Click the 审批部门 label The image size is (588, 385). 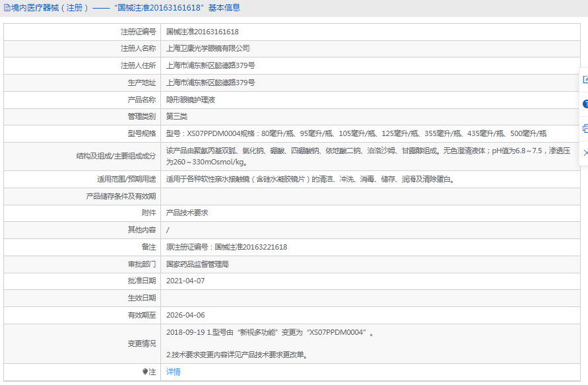142,264
